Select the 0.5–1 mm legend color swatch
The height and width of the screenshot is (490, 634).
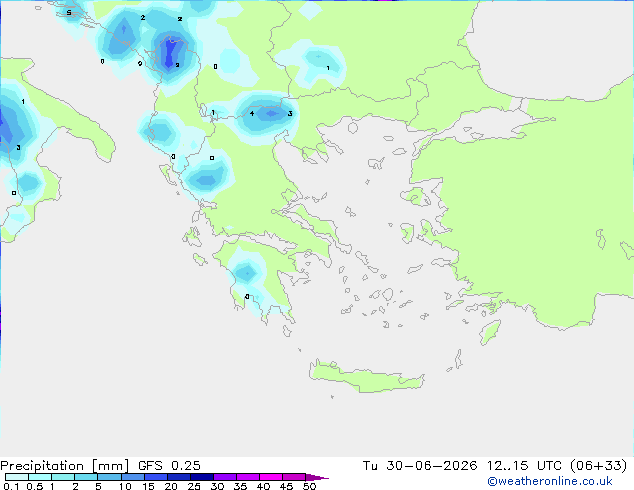pos(40,477)
